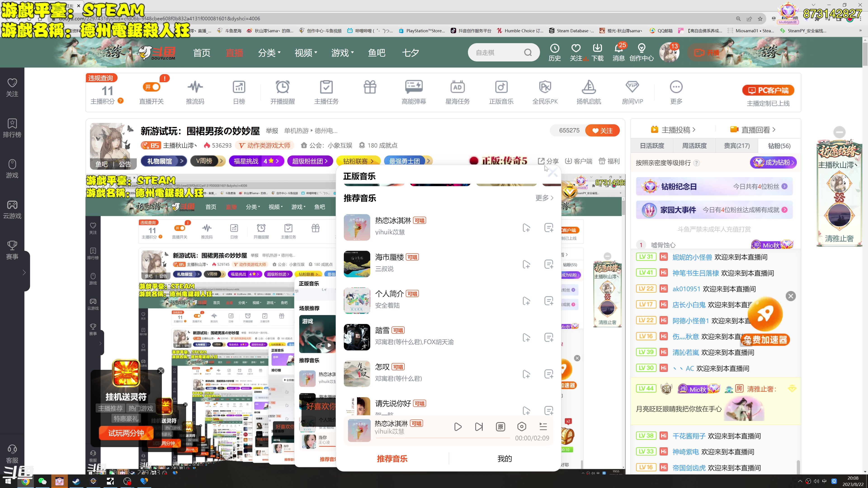Open 客服 support in left sidebar

pyautogui.click(x=12, y=454)
